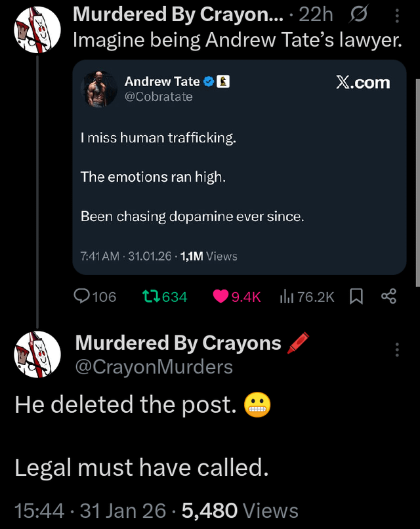Image resolution: width=420 pixels, height=529 pixels.
Task: Repost using the green retweet icon
Action: (x=150, y=297)
